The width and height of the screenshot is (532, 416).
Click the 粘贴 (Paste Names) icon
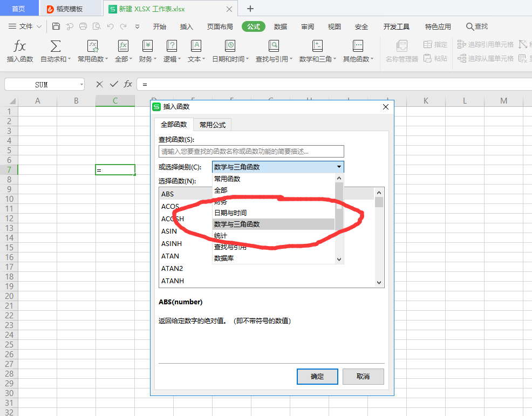[435, 58]
